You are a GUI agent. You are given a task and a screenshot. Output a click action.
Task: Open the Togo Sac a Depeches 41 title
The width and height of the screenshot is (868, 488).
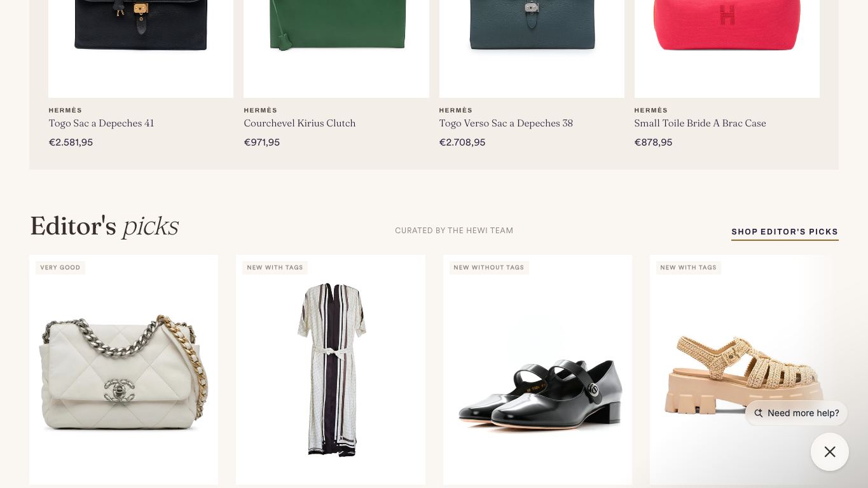tap(101, 123)
